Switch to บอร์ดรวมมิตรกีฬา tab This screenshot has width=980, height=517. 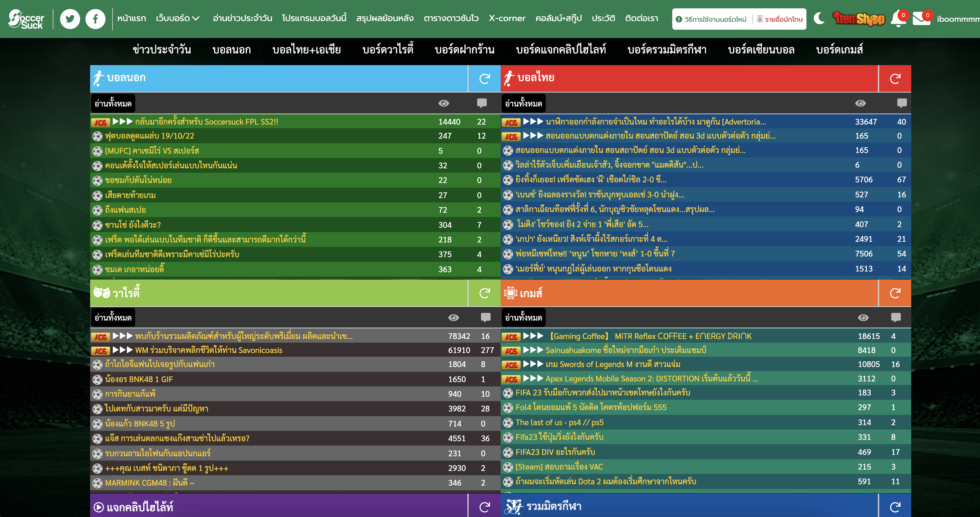667,49
